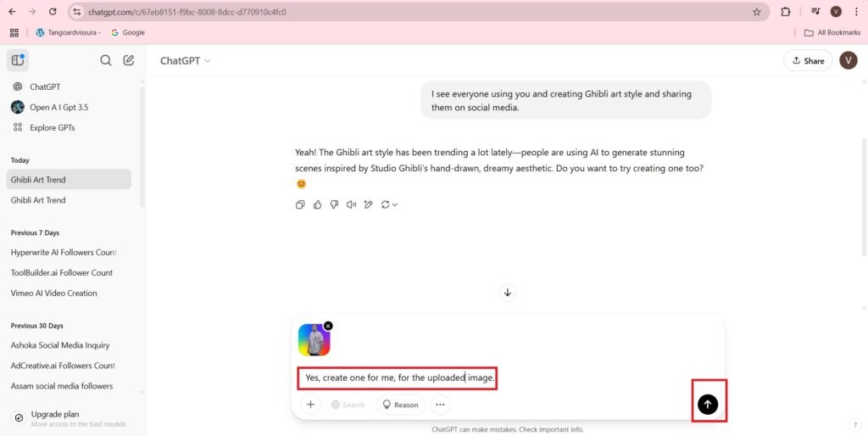Screen dimensions: 868x436
Task: Open site information icon in address bar
Action: [x=77, y=12]
